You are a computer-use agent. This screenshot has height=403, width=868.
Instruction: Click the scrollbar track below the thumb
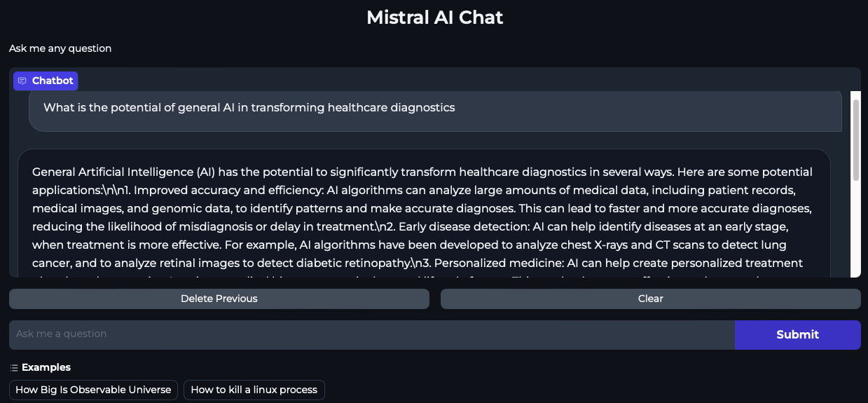(855, 231)
